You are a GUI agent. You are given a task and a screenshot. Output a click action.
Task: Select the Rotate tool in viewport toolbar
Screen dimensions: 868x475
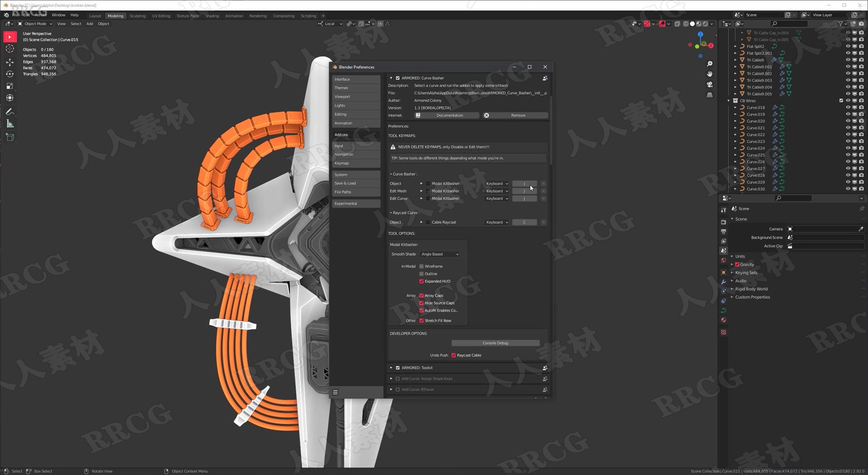tap(10, 74)
